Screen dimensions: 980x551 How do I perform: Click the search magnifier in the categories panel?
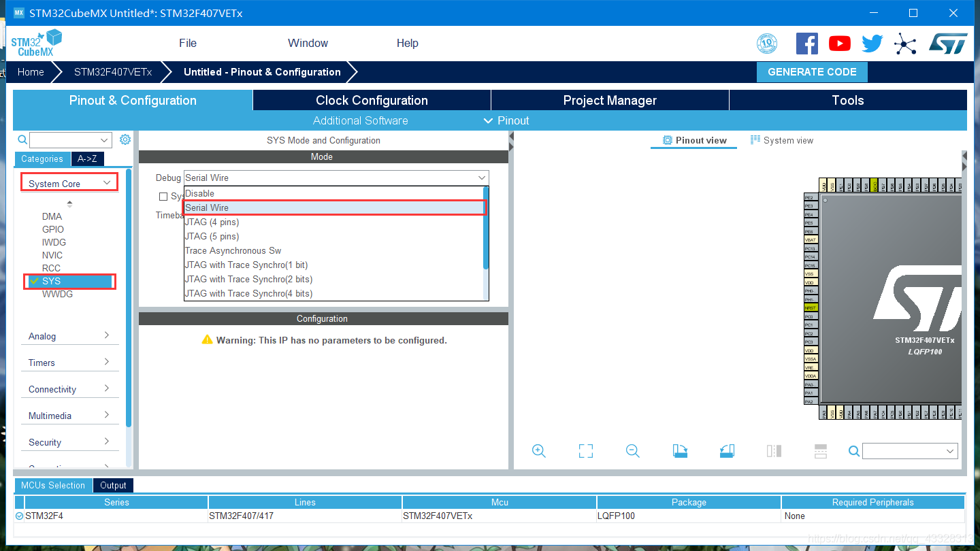click(22, 139)
